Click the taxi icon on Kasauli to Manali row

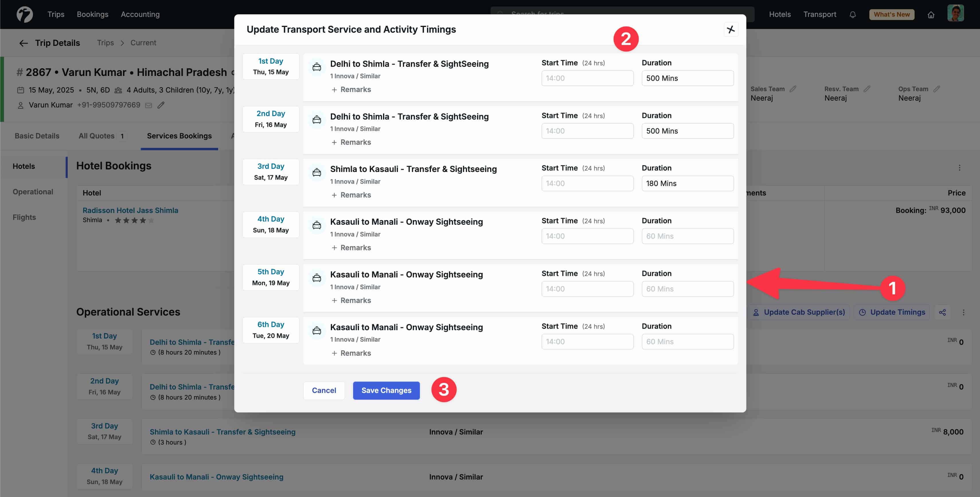tap(317, 225)
